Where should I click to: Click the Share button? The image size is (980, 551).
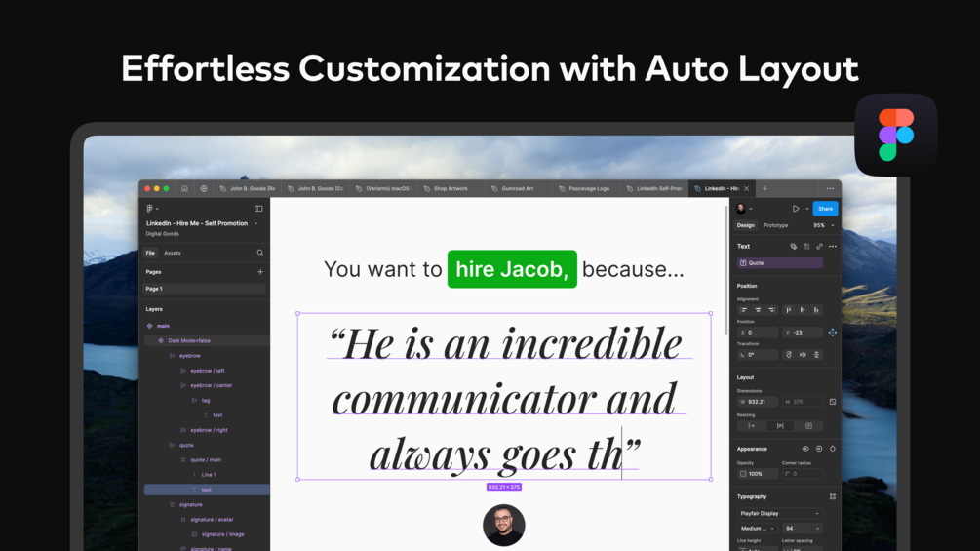click(825, 209)
